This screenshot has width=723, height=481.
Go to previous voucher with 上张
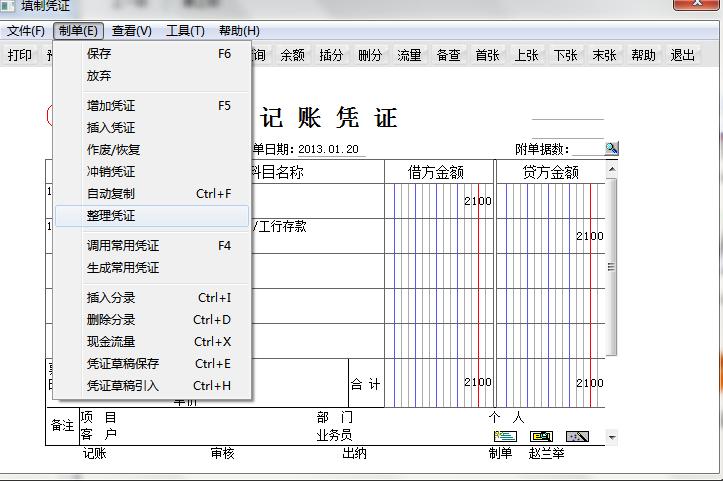(x=527, y=55)
